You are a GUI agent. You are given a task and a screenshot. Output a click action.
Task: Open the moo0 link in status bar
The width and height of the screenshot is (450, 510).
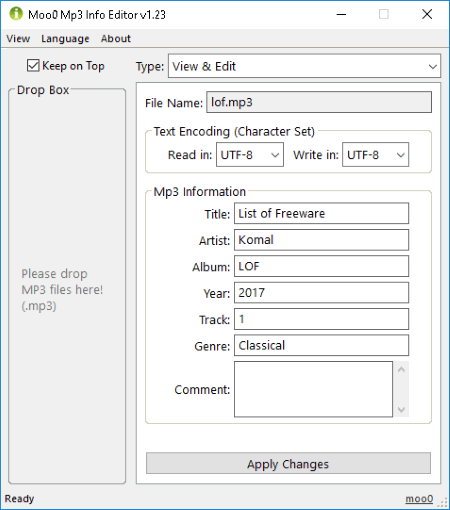[419, 499]
